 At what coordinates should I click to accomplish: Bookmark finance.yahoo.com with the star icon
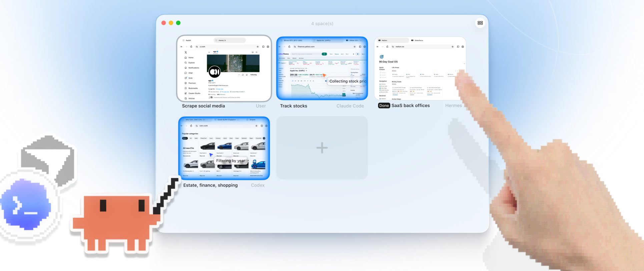[355, 47]
